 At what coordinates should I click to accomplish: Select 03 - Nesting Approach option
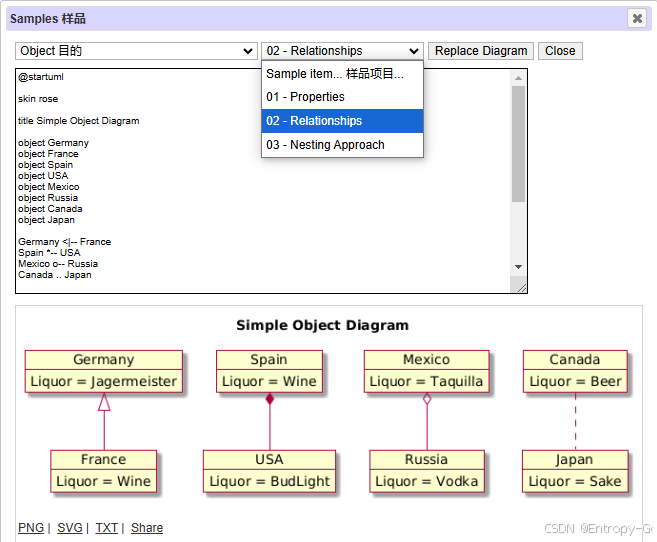click(342, 145)
